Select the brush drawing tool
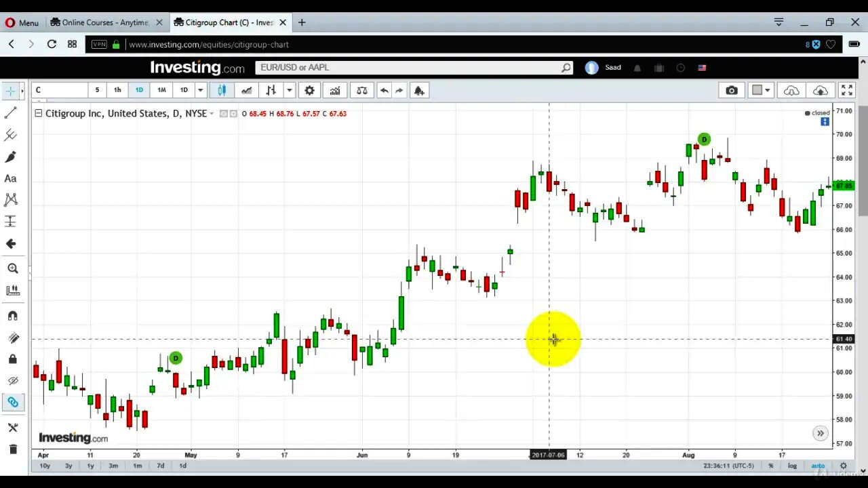 11,157
